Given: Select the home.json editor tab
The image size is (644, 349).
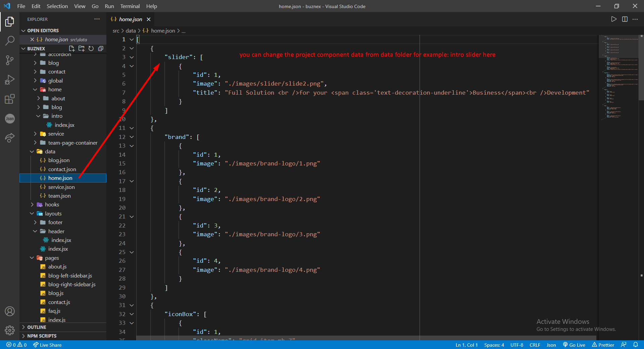Looking at the screenshot, I should click(131, 19).
